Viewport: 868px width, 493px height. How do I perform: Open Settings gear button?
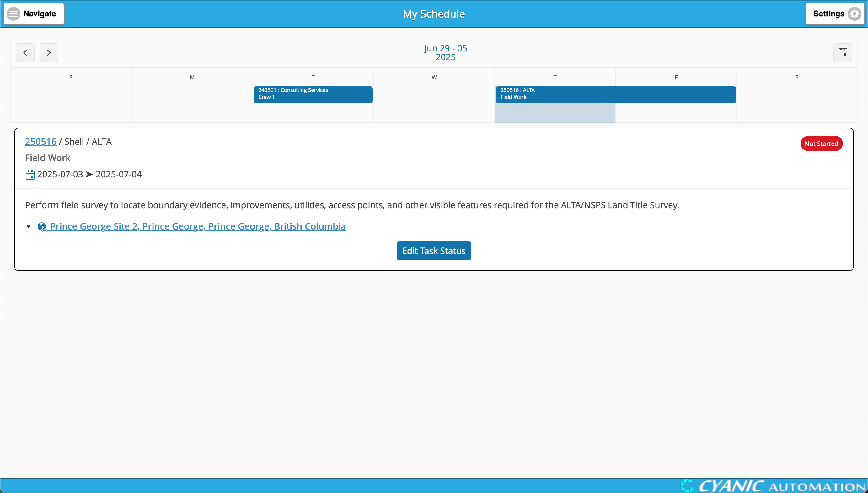(x=834, y=14)
